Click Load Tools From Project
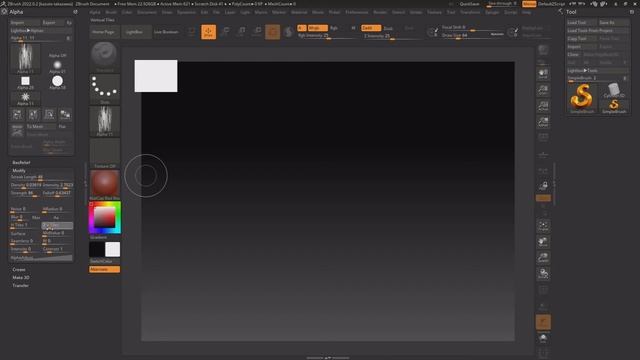Screen dimensions: 640x360 tap(598, 31)
